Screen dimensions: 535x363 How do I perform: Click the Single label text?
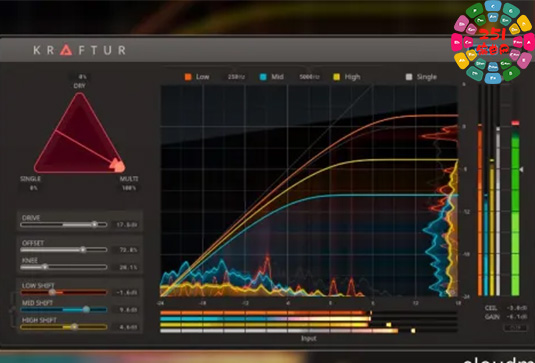tap(426, 77)
